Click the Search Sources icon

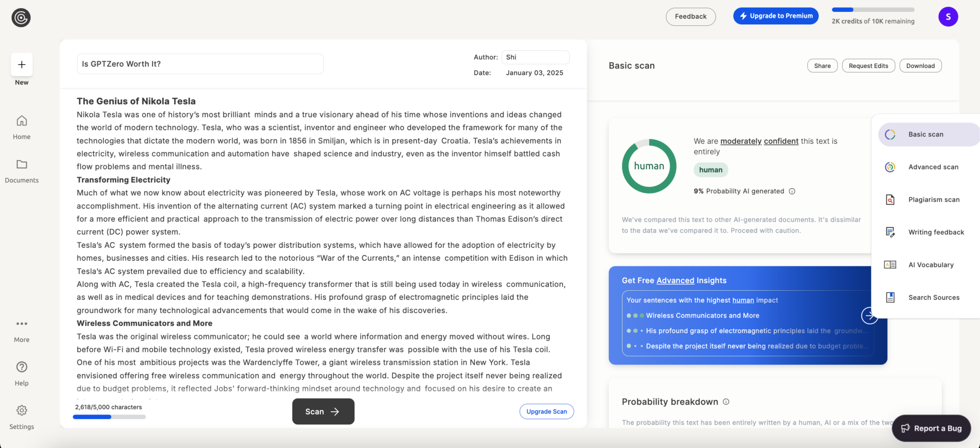click(x=890, y=297)
